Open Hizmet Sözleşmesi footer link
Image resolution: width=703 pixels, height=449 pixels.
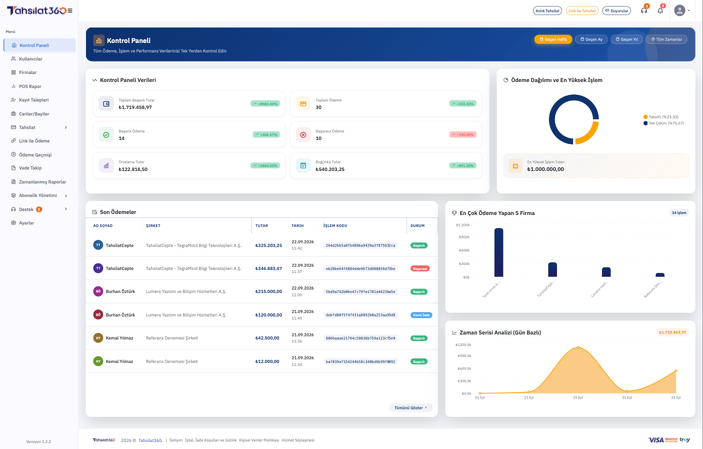298,440
